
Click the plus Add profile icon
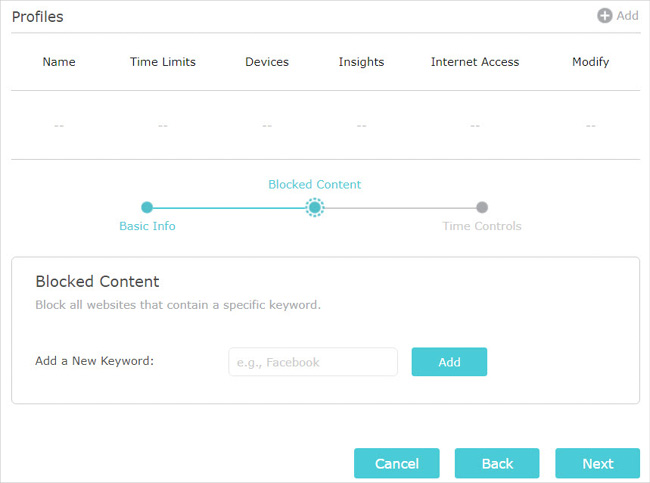point(604,16)
